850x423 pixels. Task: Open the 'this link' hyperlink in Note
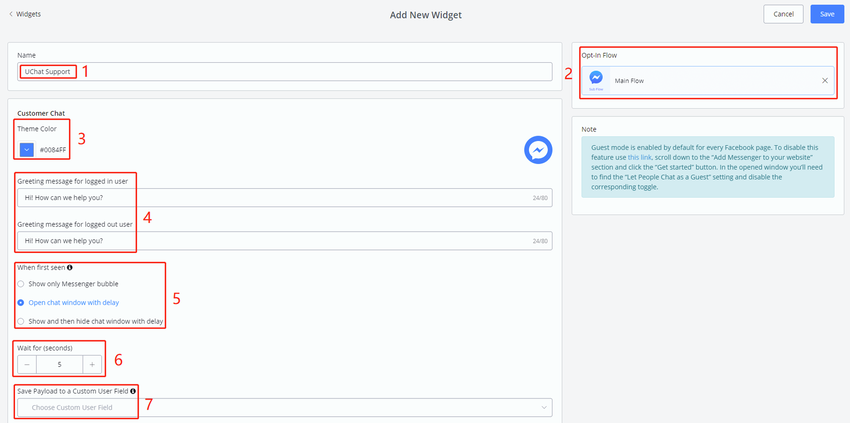pos(639,158)
